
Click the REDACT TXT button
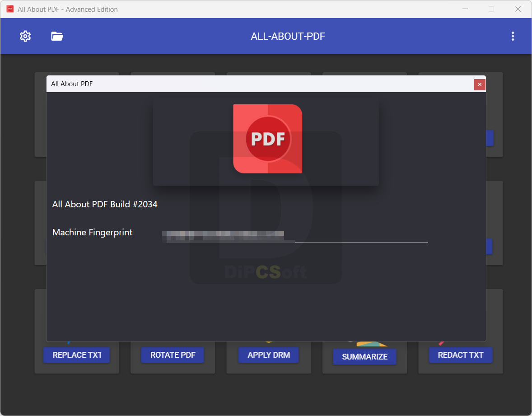point(460,355)
